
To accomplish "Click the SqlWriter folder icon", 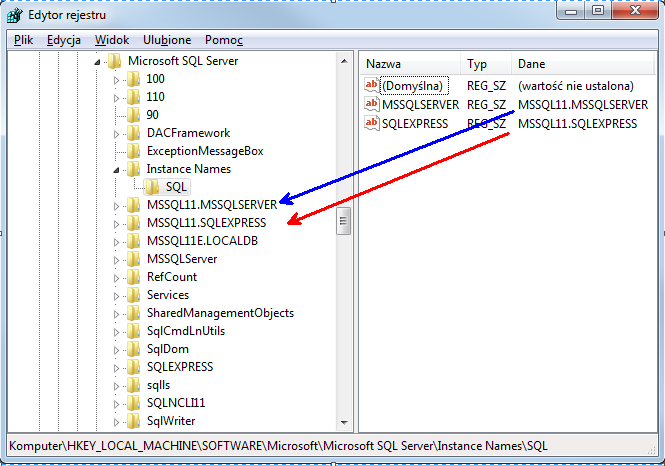I will tap(134, 421).
